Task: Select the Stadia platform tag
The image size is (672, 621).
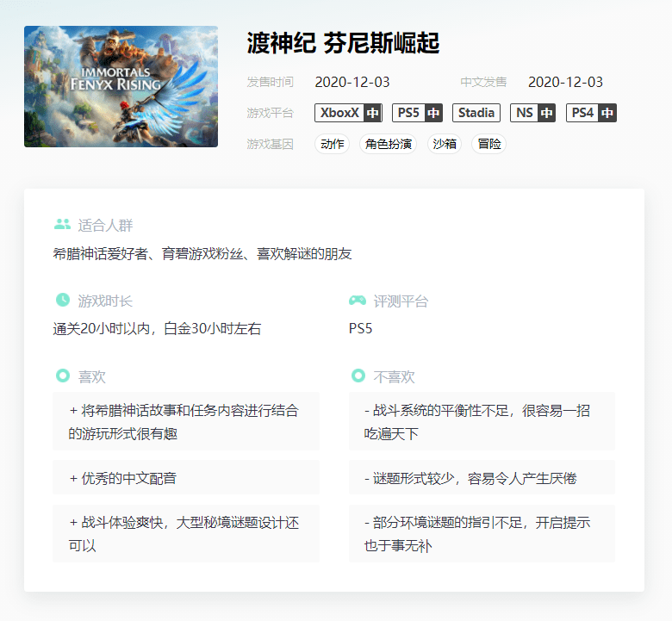Action: [476, 113]
